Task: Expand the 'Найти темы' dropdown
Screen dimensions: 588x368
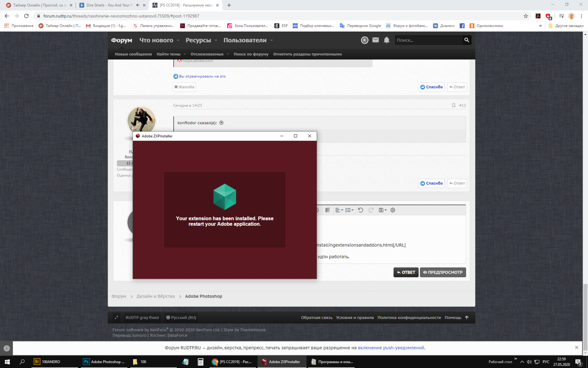Action: click(x=185, y=55)
